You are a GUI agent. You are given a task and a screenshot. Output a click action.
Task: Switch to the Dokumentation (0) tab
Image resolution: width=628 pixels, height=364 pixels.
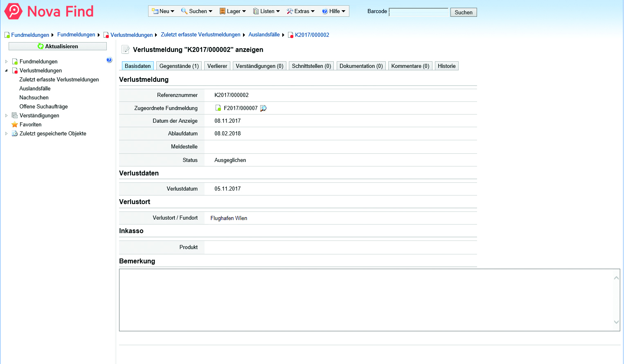361,66
